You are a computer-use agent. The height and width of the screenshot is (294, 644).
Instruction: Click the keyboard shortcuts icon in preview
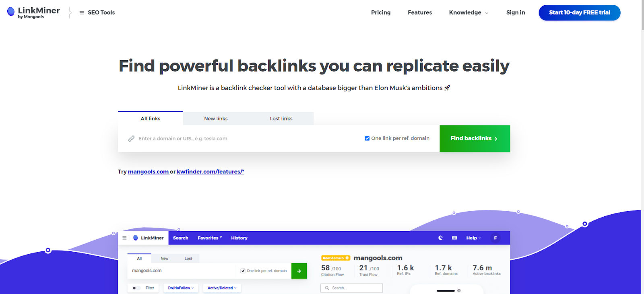454,238
